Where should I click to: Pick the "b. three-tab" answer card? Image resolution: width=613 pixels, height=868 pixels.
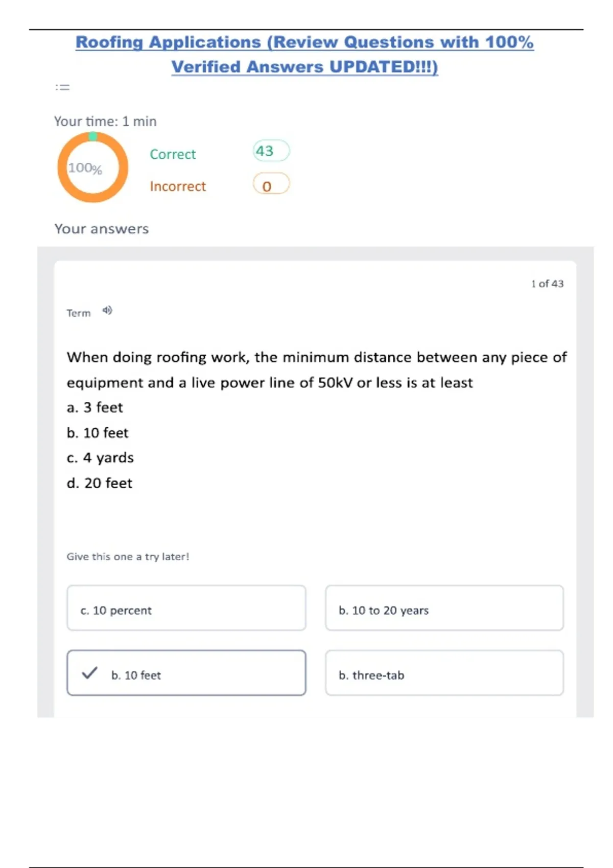[x=444, y=673]
